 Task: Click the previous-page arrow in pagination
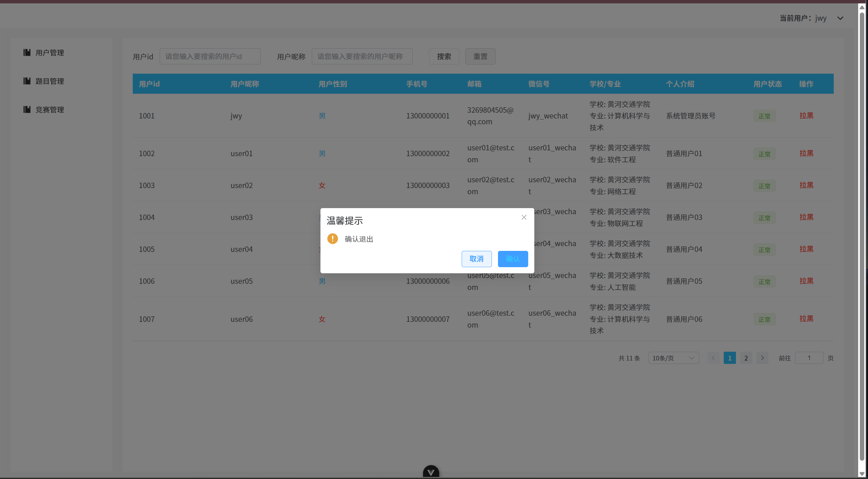tap(713, 357)
